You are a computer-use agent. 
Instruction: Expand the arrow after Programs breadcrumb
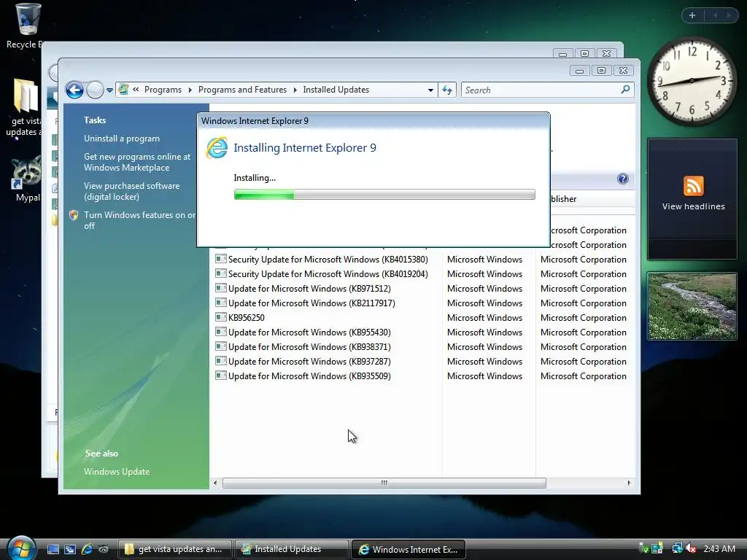[x=190, y=90]
